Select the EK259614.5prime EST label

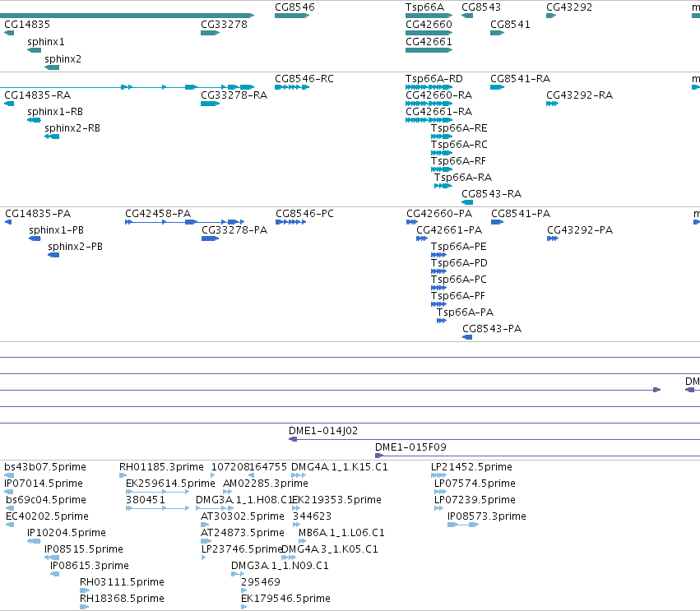click(x=170, y=484)
